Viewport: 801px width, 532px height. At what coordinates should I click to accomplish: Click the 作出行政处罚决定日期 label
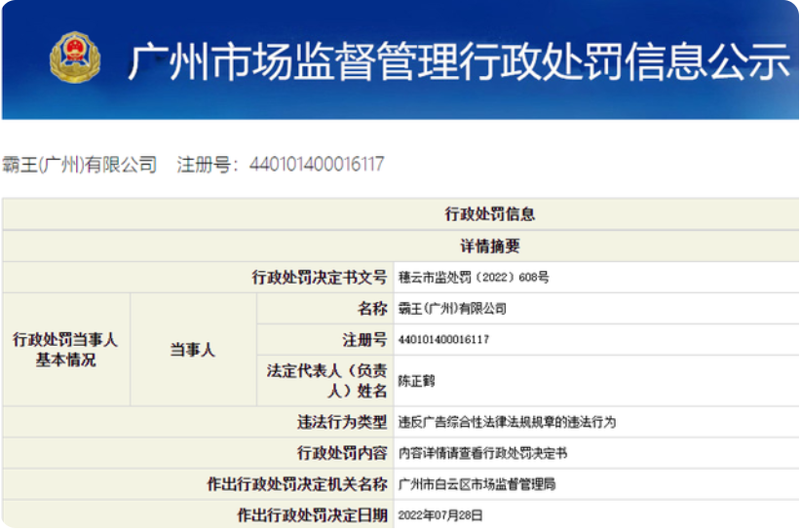tap(312, 515)
